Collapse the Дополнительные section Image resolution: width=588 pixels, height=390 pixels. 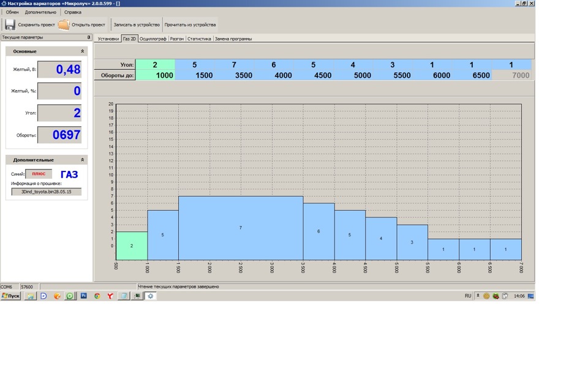[83, 160]
